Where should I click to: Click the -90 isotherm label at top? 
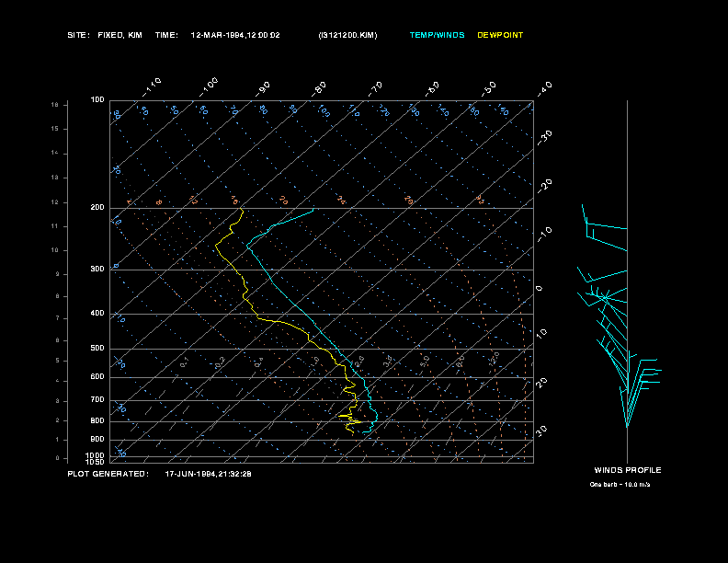coord(262,89)
